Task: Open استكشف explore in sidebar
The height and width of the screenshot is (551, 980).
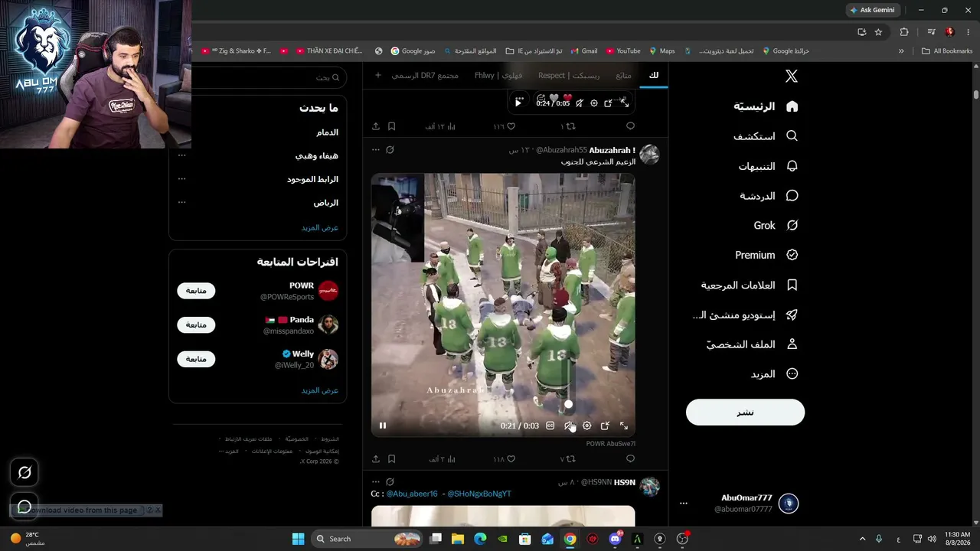Action: [766, 136]
